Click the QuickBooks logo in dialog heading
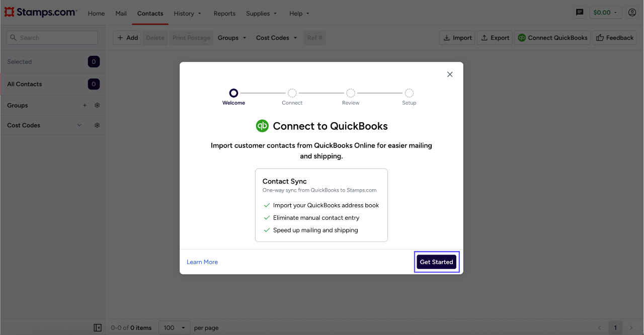Viewport: 644px width, 335px height. [x=262, y=126]
